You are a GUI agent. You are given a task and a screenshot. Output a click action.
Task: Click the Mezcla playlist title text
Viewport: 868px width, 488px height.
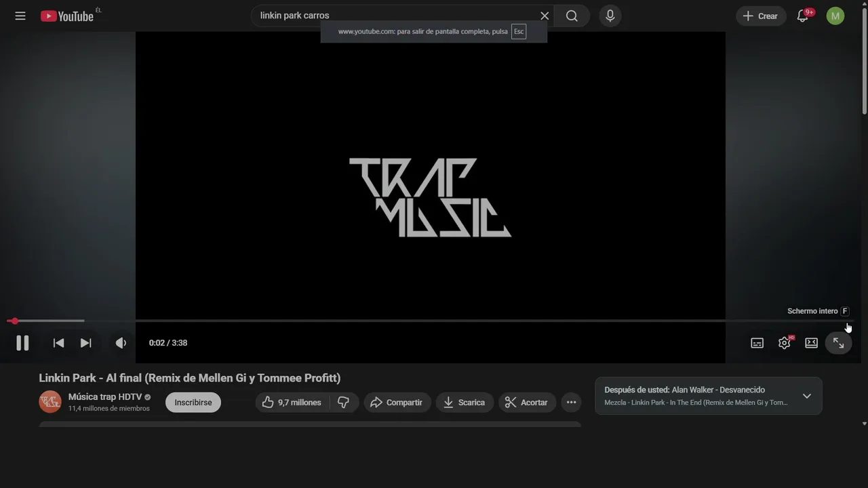pyautogui.click(x=696, y=403)
